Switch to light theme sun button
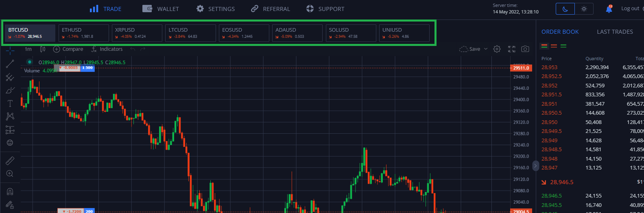Image resolution: width=644 pixels, height=213 pixels. (x=584, y=9)
